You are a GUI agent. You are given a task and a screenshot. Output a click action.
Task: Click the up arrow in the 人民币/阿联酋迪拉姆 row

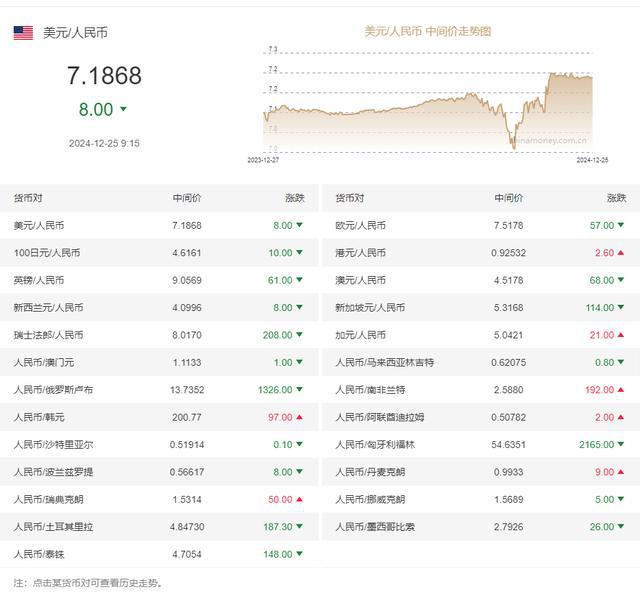(x=620, y=417)
